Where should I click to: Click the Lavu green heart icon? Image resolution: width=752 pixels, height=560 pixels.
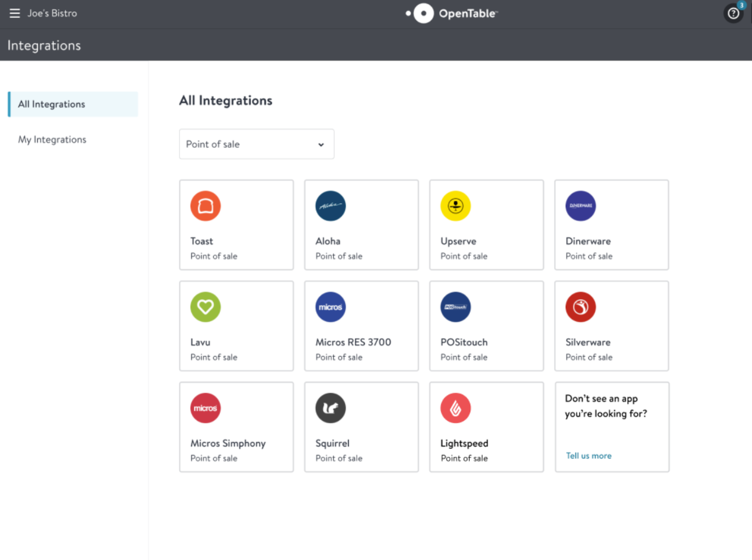206,307
